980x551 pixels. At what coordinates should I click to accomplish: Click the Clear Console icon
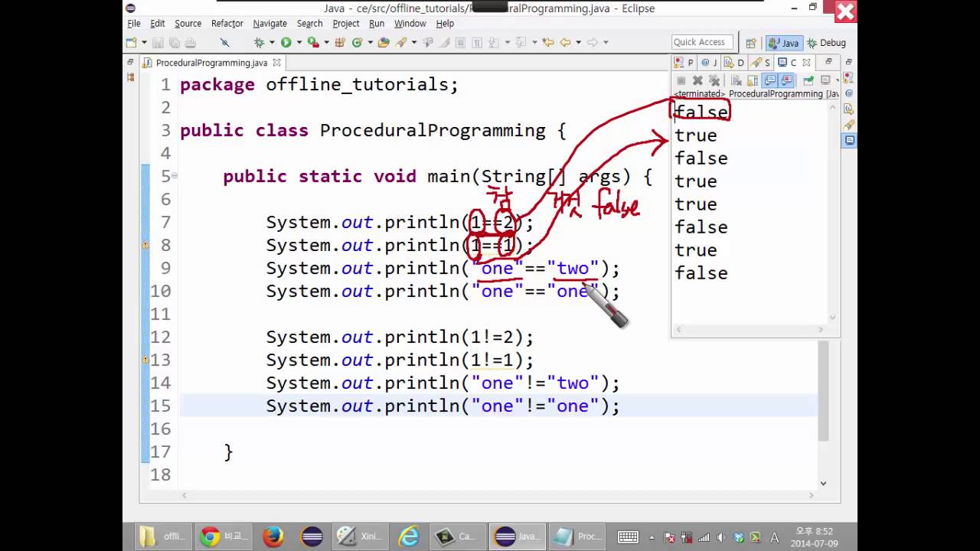click(737, 80)
